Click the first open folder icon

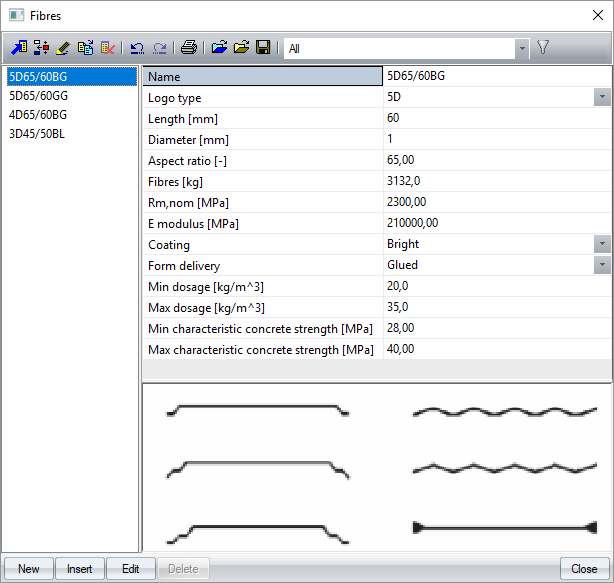pyautogui.click(x=219, y=47)
